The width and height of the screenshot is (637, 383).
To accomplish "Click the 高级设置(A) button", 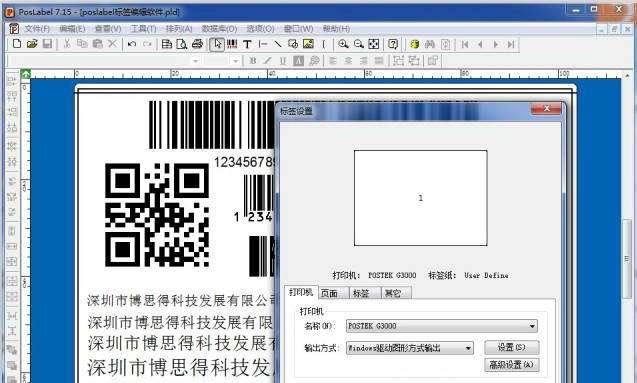I will (511, 365).
